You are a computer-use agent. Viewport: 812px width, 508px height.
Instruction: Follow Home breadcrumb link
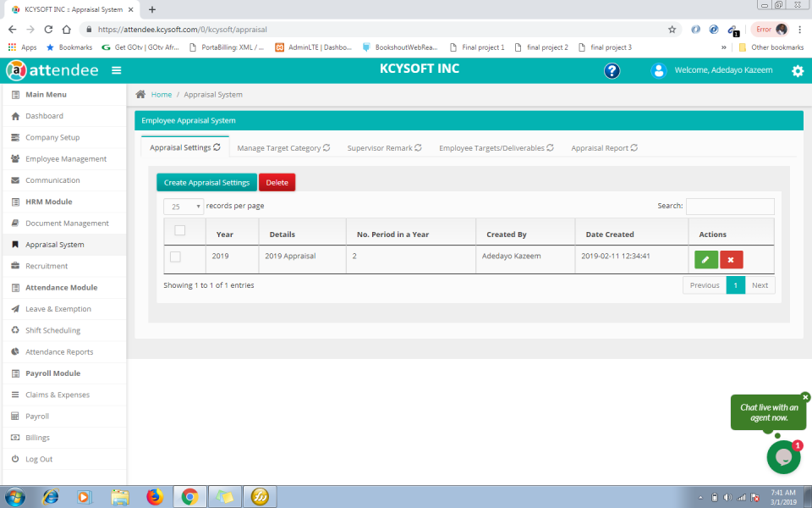point(162,94)
